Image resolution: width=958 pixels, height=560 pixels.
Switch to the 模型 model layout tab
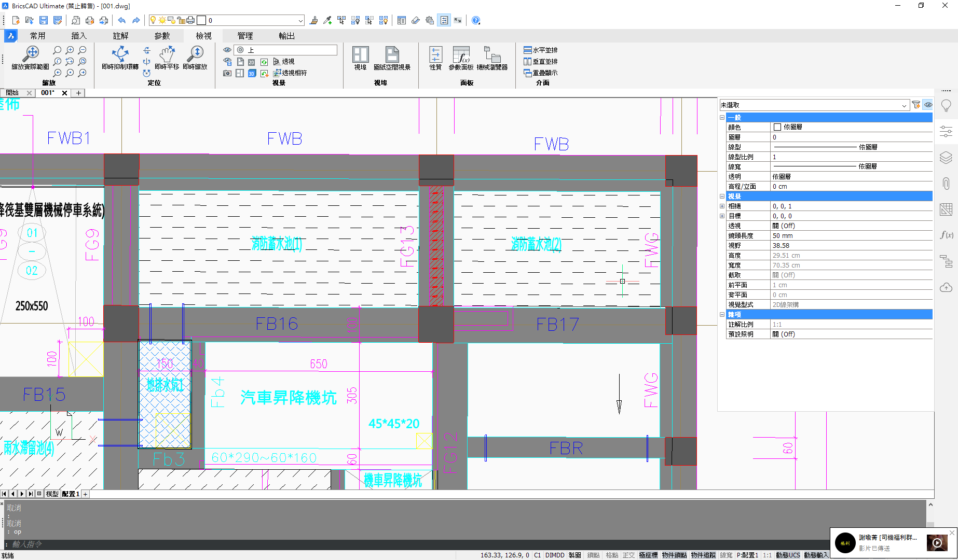[52, 494]
